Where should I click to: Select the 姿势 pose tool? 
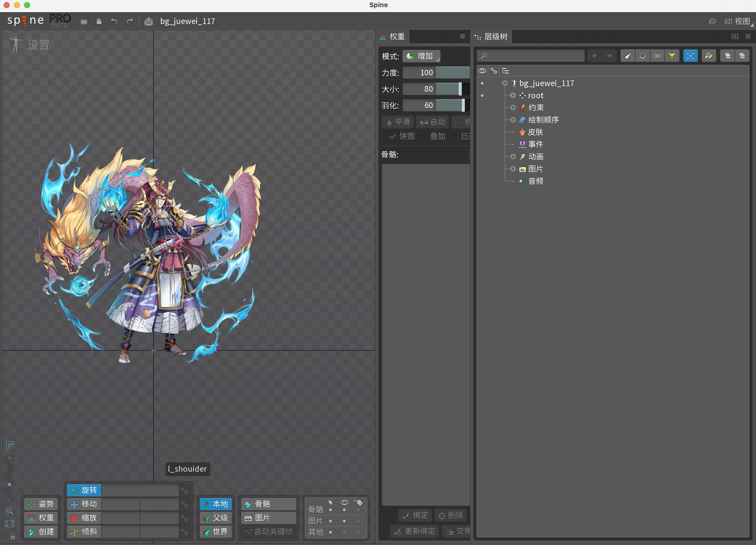point(41,504)
